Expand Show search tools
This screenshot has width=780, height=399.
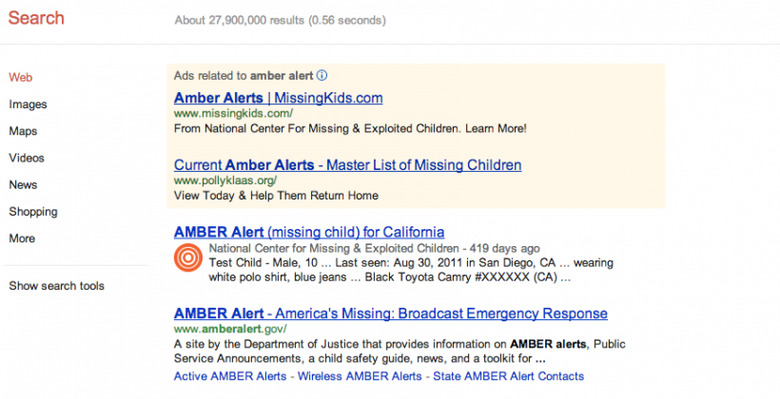click(x=57, y=286)
